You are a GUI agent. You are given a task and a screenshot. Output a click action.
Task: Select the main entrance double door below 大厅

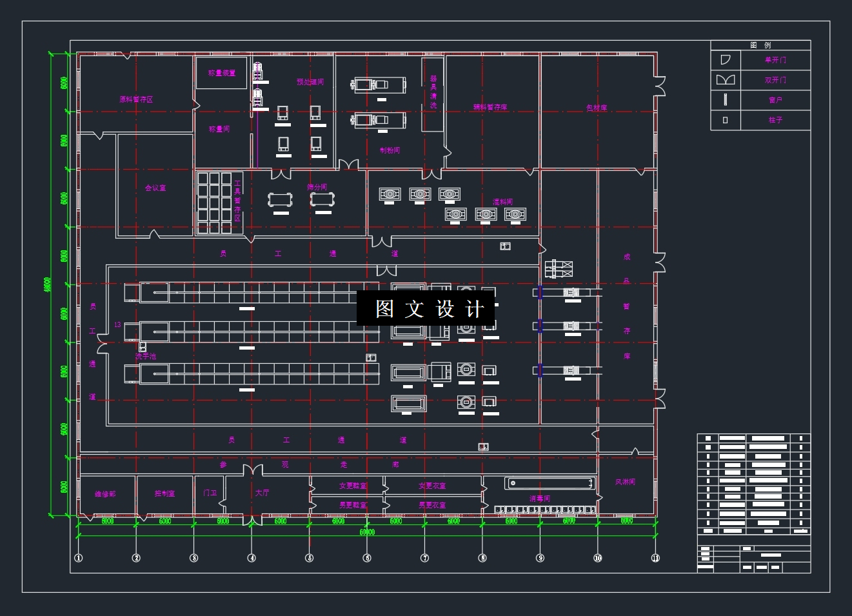[x=252, y=520]
